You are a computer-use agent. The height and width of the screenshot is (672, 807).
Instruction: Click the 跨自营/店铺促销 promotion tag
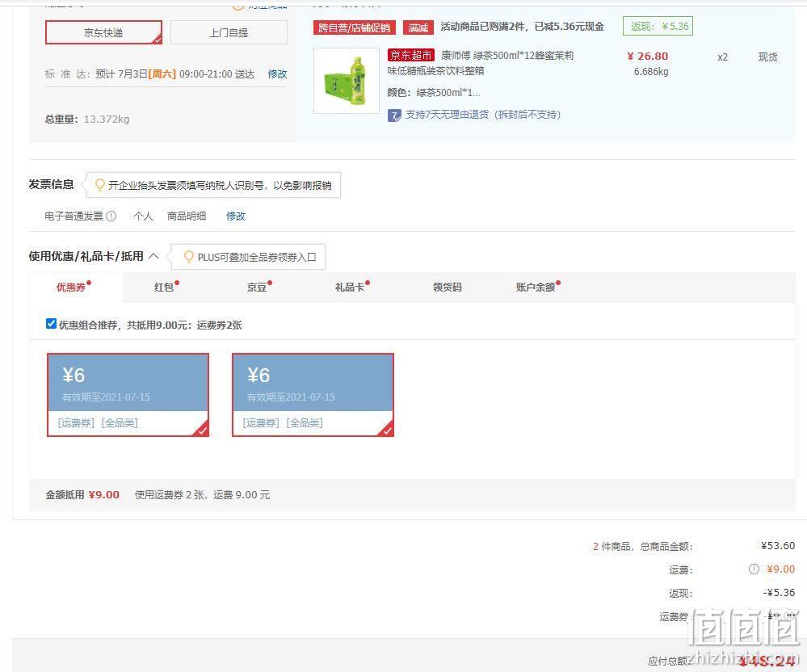pos(354,27)
